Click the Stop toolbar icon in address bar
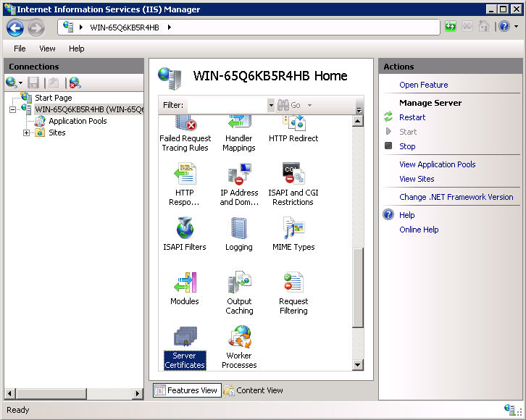Image resolution: width=526 pixels, height=420 pixels. pyautogui.click(x=467, y=26)
